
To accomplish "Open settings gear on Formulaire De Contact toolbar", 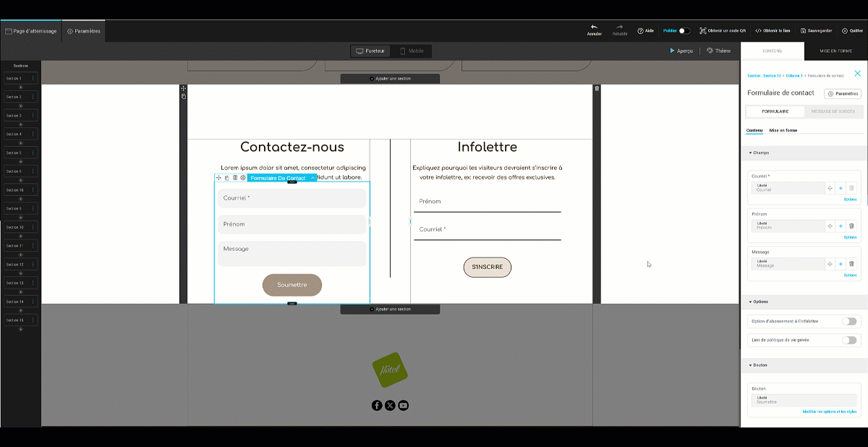I will tap(243, 178).
